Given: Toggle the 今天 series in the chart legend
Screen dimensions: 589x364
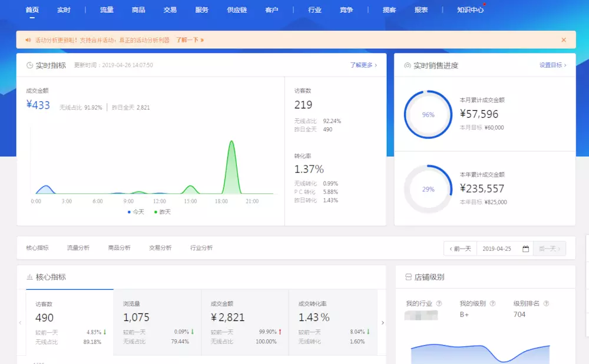Looking at the screenshot, I should pos(136,211).
